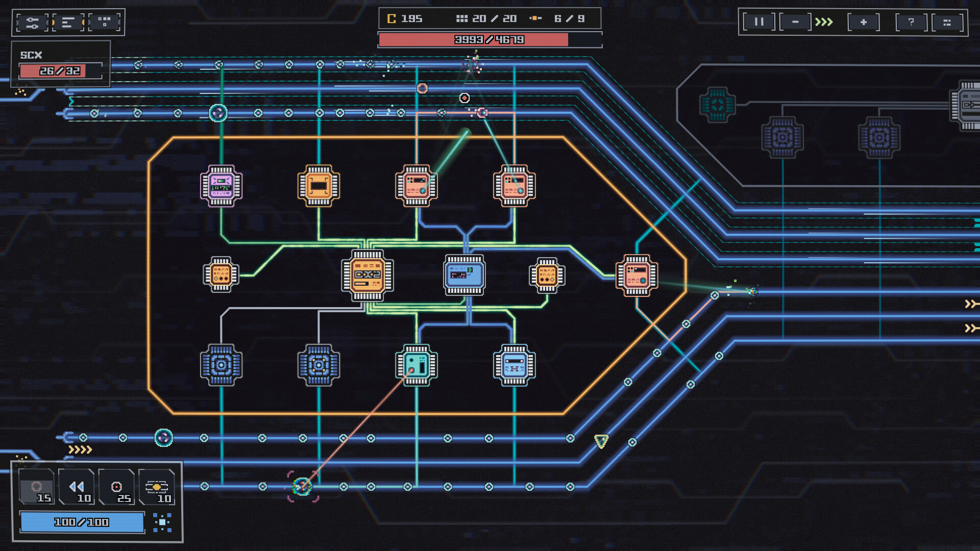Select the large central orange processor chip

tap(367, 275)
